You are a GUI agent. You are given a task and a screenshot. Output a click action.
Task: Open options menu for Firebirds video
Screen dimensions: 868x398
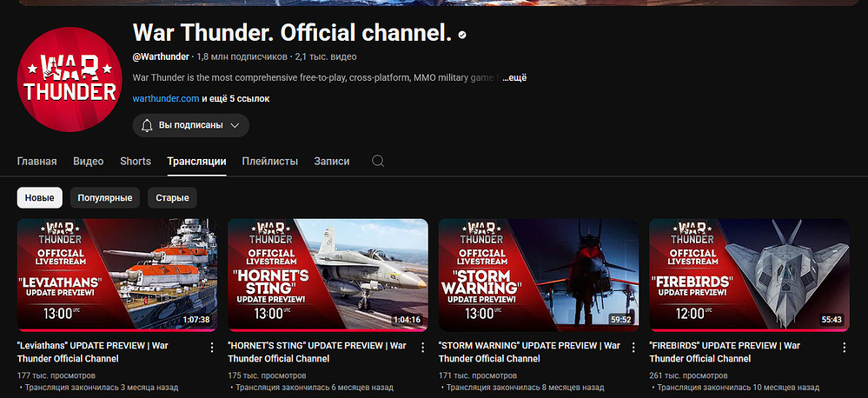[x=845, y=348]
